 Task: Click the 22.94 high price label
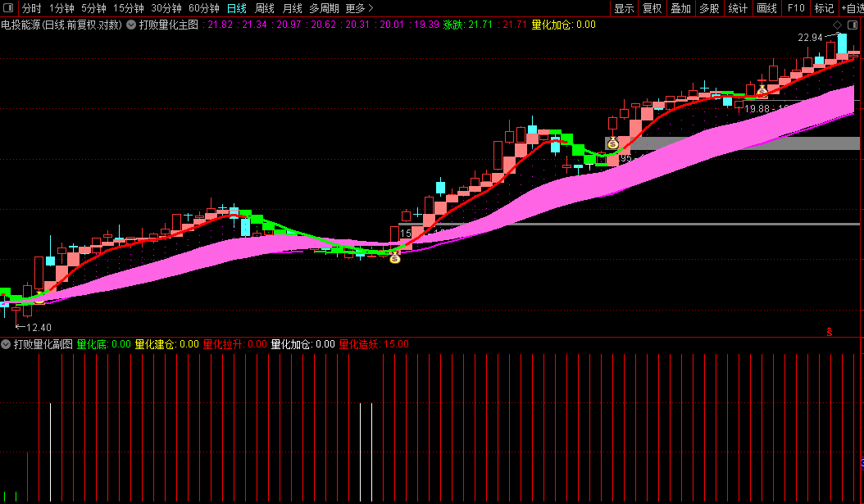(810, 38)
